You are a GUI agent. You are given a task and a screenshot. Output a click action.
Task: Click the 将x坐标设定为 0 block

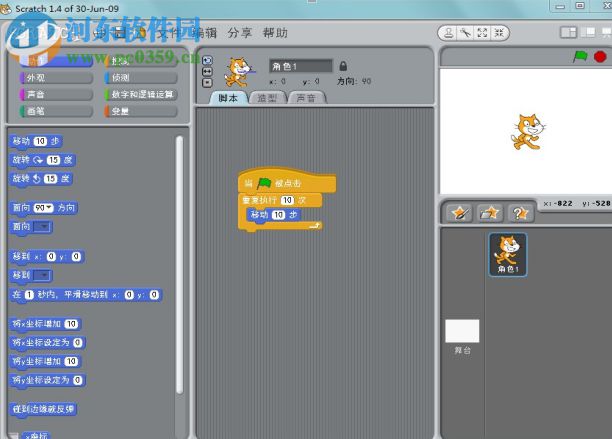tap(47, 343)
